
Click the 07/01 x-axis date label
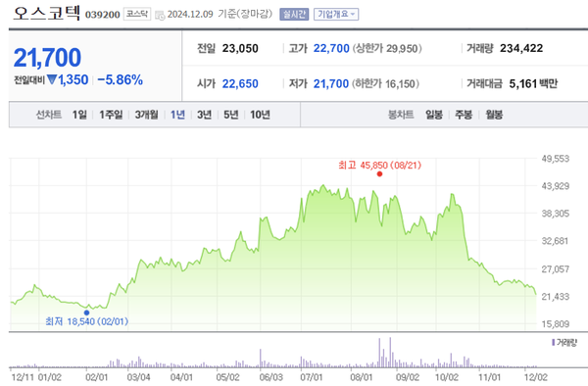pyautogui.click(x=312, y=376)
